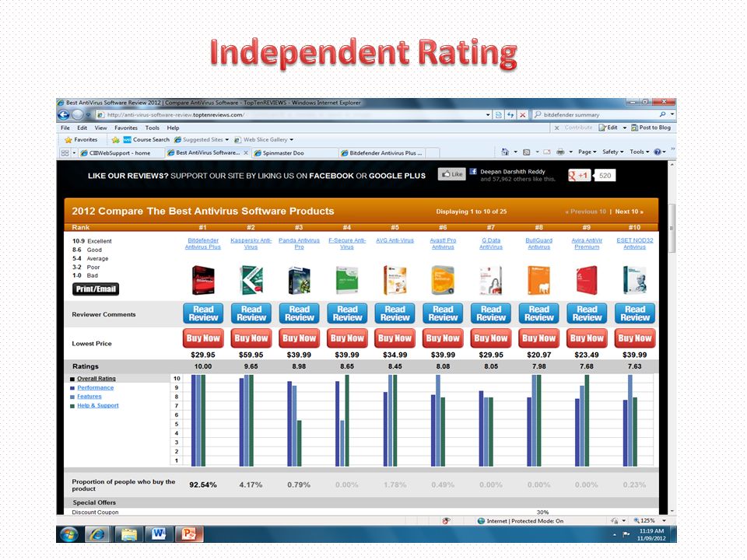Close Best AntiVirus Software tab
Image resolution: width=747 pixels, height=560 pixels.
click(246, 153)
